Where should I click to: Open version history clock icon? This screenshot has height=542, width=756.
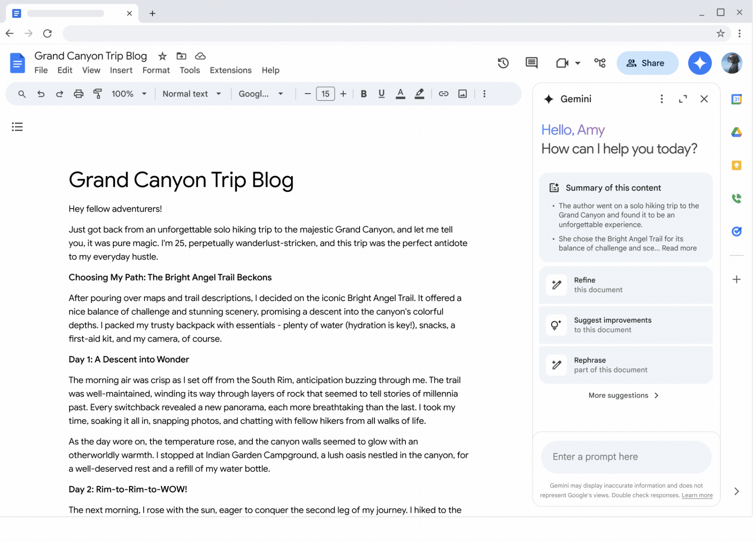tap(503, 63)
